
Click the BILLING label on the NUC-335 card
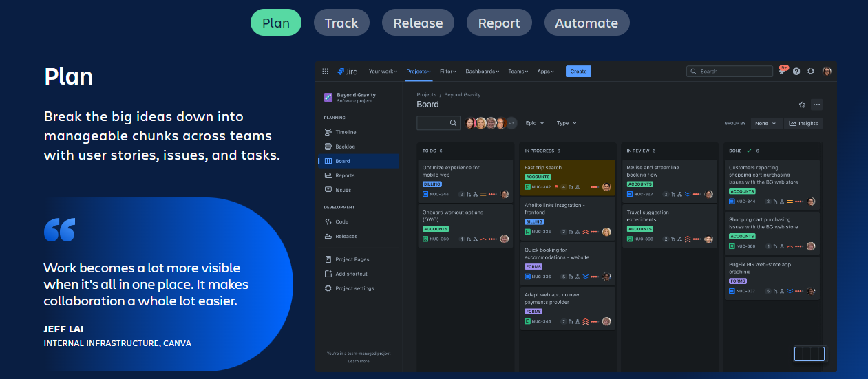[x=534, y=221]
